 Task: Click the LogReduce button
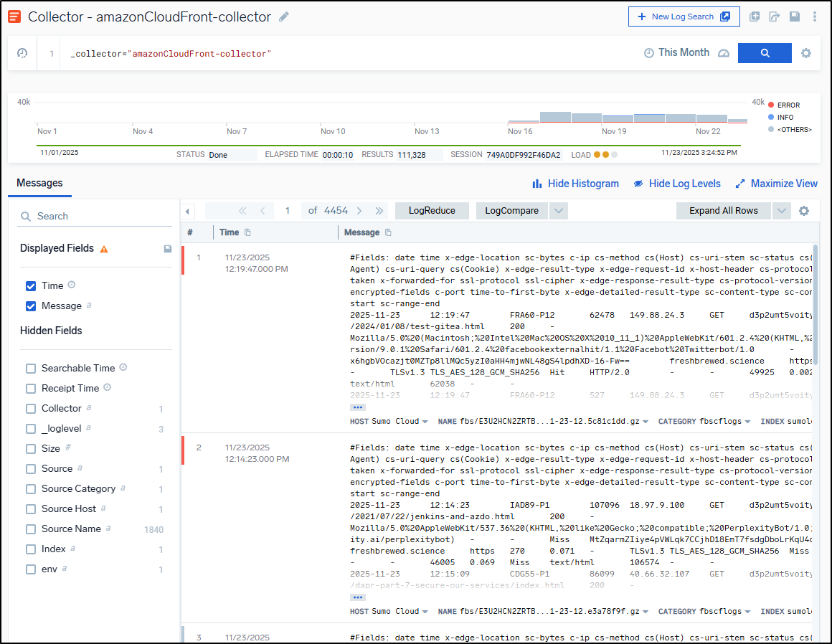[x=432, y=211]
